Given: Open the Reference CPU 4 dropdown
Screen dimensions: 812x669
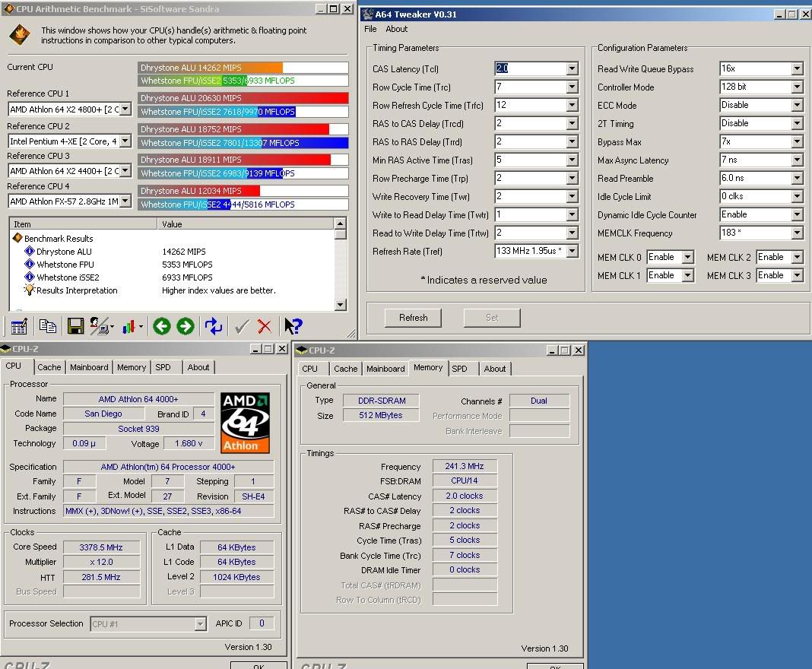Looking at the screenshot, I should coord(125,201).
